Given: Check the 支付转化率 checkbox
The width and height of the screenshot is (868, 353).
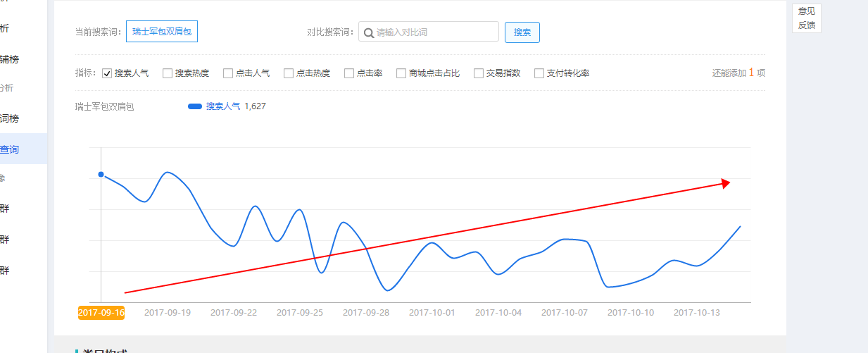Looking at the screenshot, I should click(539, 73).
